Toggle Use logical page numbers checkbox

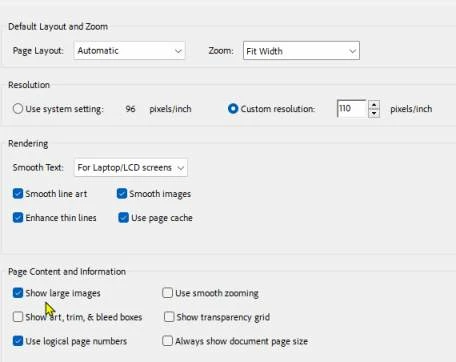(18, 341)
